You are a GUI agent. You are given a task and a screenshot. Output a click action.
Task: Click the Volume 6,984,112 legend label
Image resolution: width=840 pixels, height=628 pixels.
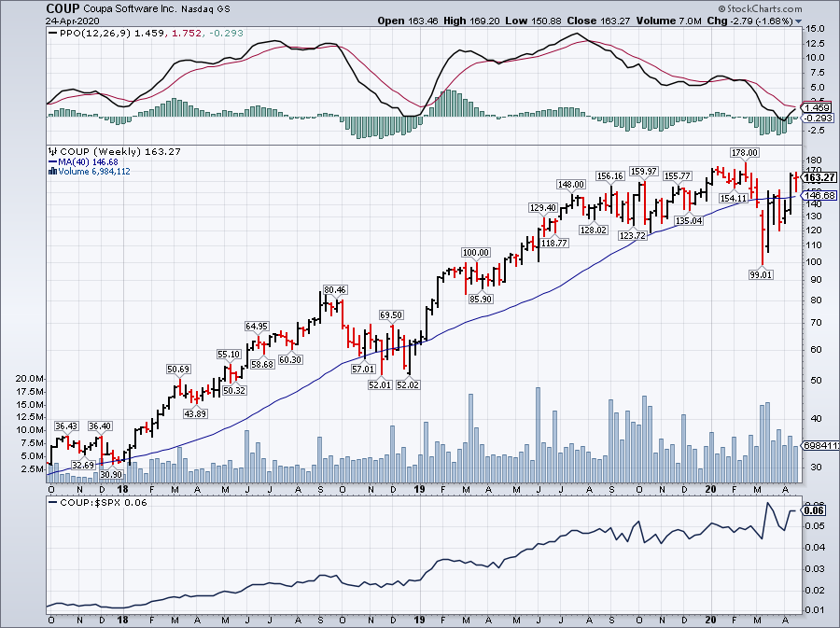click(x=93, y=172)
